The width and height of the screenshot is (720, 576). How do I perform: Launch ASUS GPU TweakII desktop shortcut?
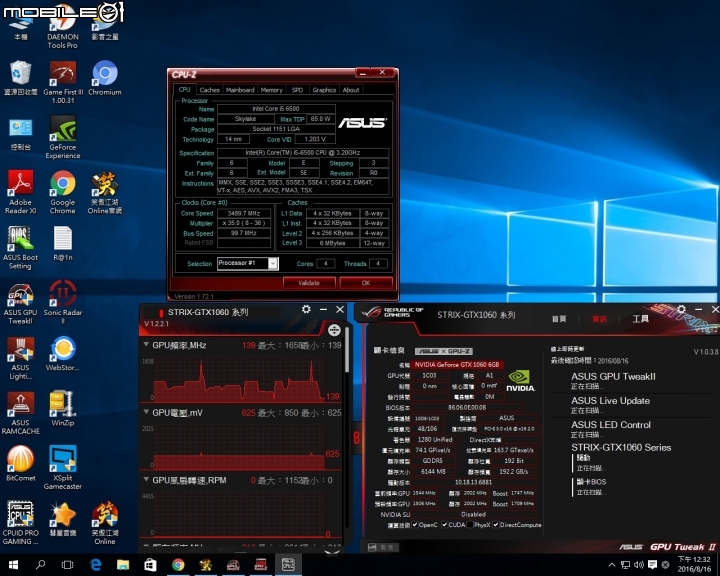[x=20, y=303]
